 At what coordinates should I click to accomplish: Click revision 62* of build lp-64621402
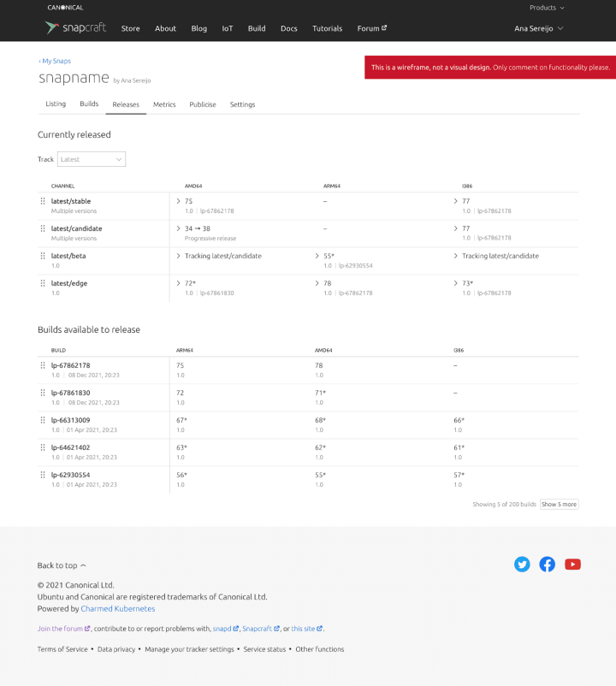tap(320, 447)
